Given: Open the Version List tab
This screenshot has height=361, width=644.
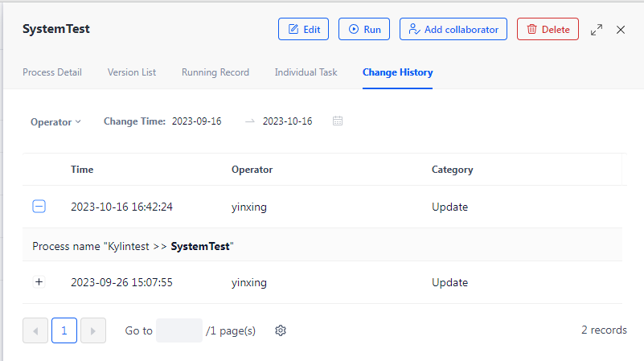Looking at the screenshot, I should [132, 72].
